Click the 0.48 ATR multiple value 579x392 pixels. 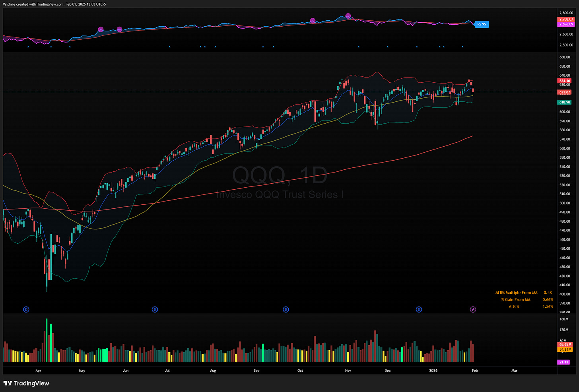point(548,293)
